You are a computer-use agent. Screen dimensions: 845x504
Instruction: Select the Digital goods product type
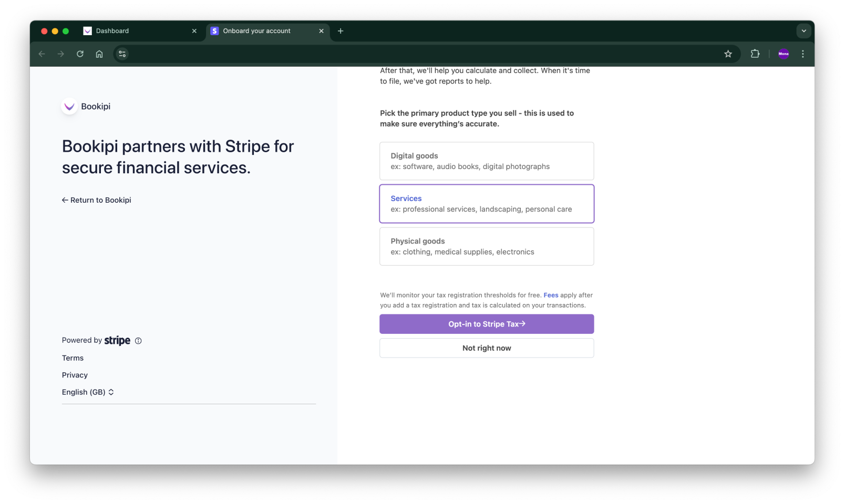(x=486, y=161)
